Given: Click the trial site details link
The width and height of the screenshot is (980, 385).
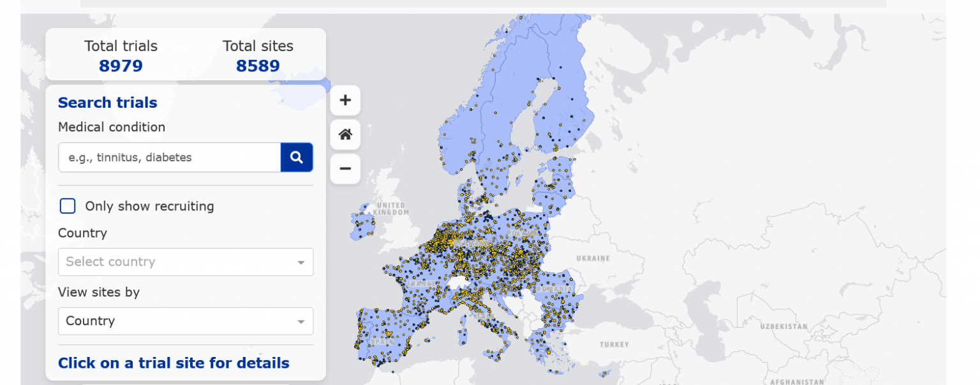Looking at the screenshot, I should point(173,363).
